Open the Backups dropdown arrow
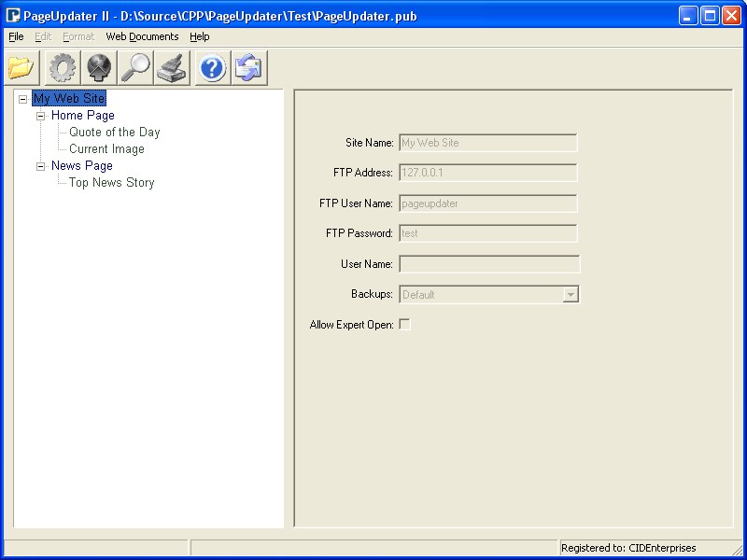Screen dimensions: 747x560 (x=571, y=294)
